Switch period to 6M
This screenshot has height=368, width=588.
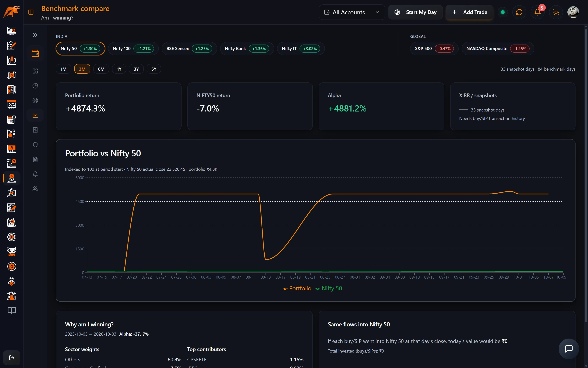pyautogui.click(x=101, y=69)
